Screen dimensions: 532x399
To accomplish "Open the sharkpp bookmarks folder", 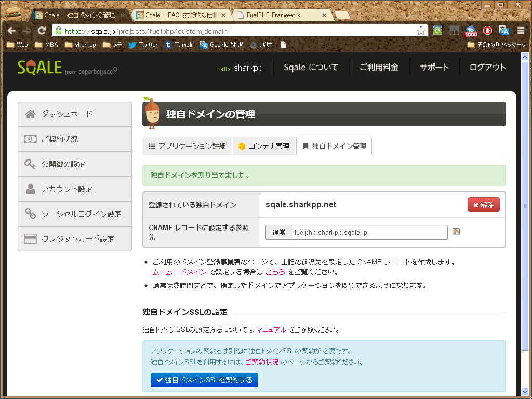I will 80,45.
